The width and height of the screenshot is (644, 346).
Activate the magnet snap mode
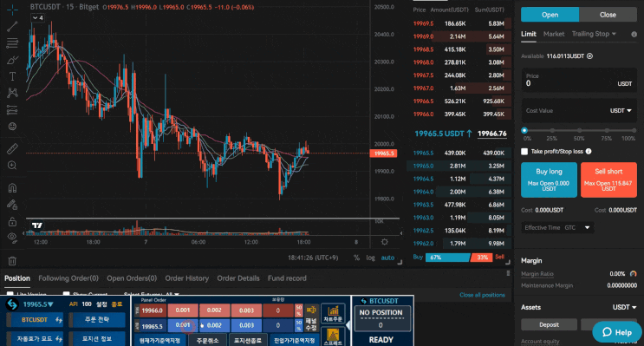click(x=12, y=188)
